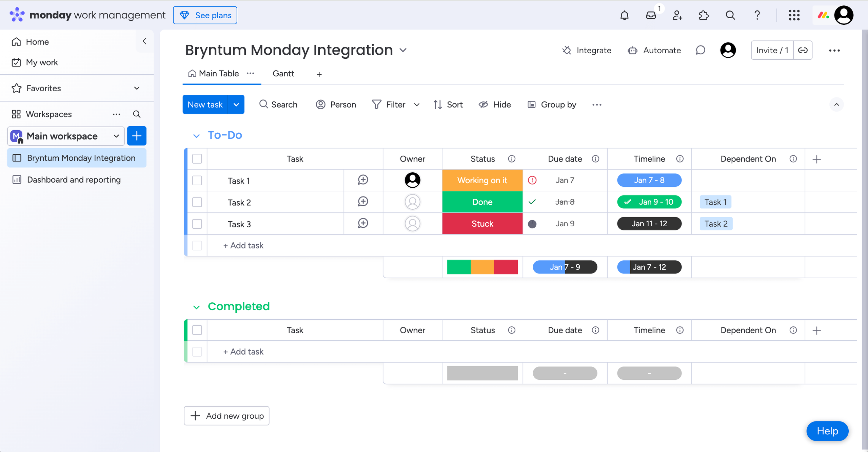
Task: Open Main workspace selector
Action: tap(66, 136)
